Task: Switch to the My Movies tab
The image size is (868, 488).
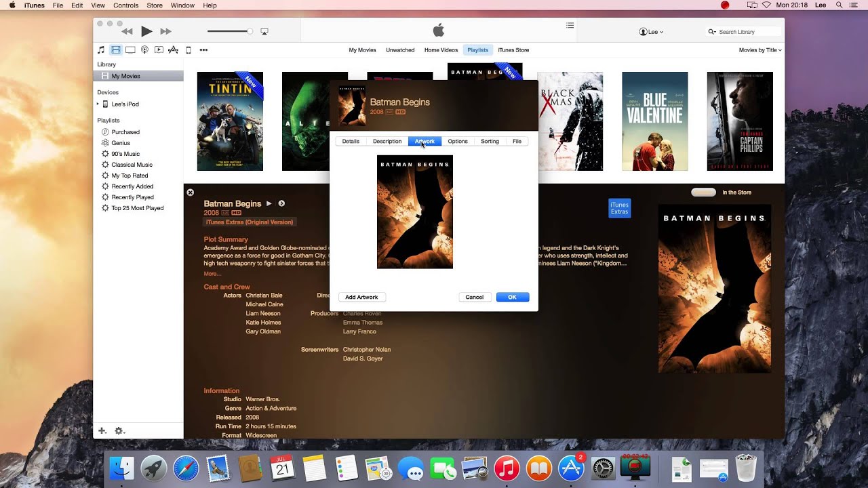Action: coord(362,50)
